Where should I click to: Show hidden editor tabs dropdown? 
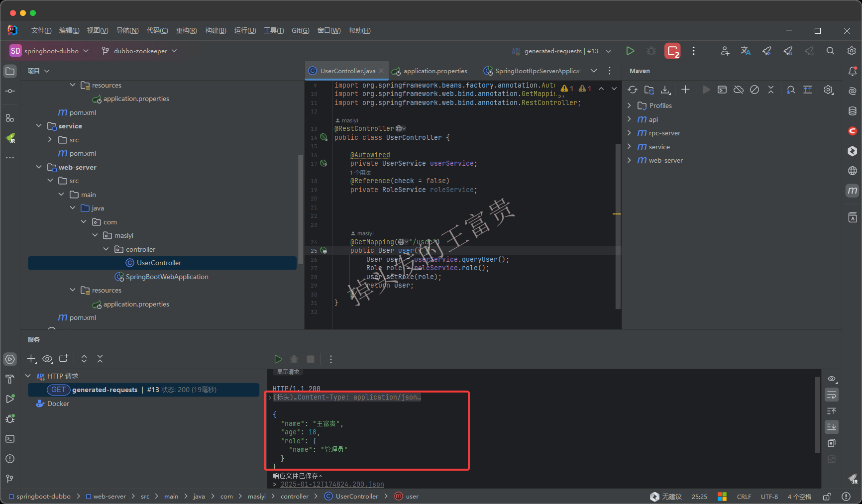pos(594,71)
